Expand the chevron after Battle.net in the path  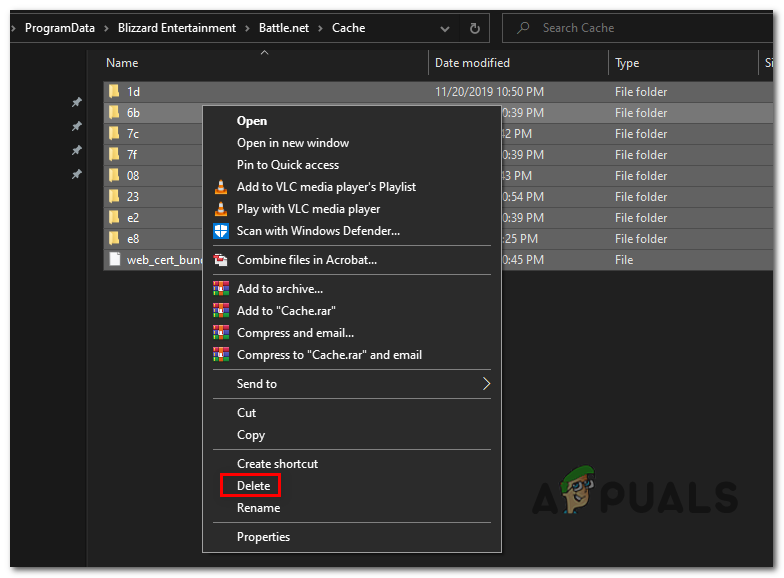point(320,28)
